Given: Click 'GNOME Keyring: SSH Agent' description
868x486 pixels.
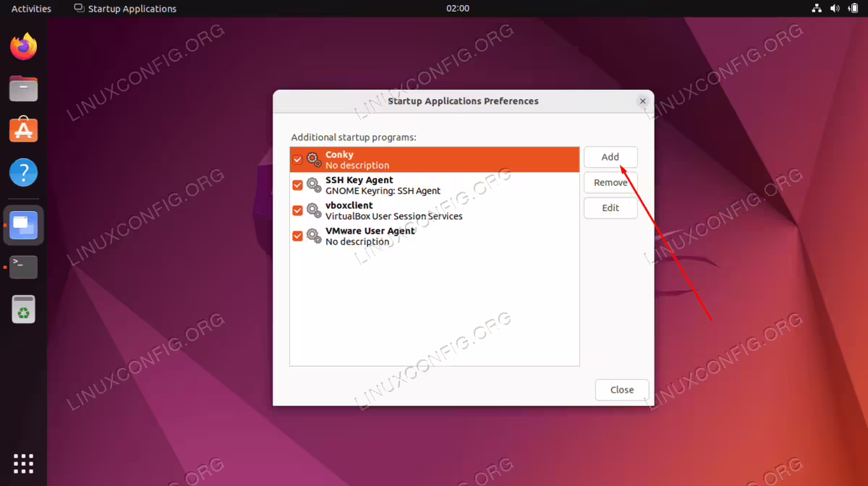Looking at the screenshot, I should (x=383, y=191).
